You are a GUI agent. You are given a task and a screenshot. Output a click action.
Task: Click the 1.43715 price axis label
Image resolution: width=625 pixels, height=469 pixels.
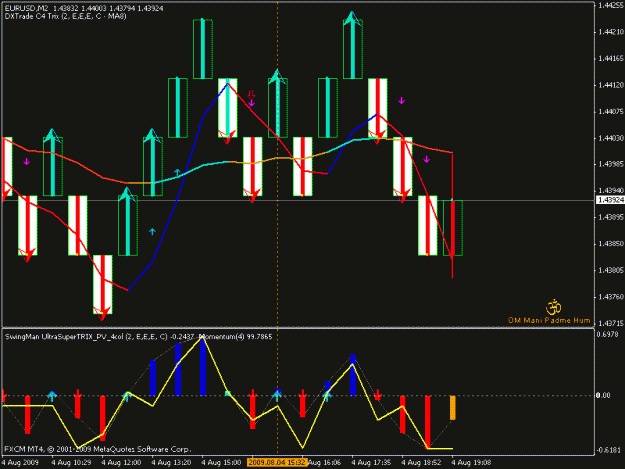pyautogui.click(x=611, y=323)
